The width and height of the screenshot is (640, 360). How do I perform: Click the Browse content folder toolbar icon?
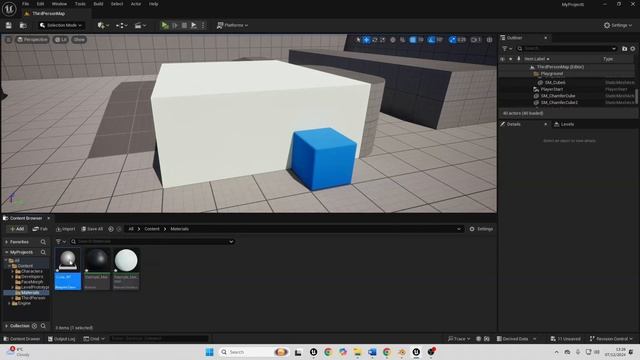tap(23, 25)
